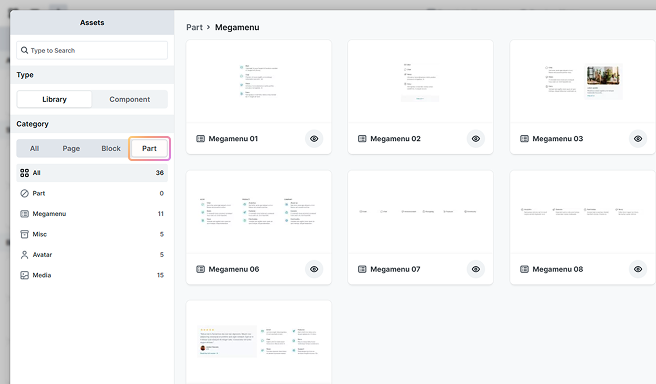This screenshot has height=384, width=656.
Task: Click the Megamenu 03 layout icon
Action: (x=524, y=138)
